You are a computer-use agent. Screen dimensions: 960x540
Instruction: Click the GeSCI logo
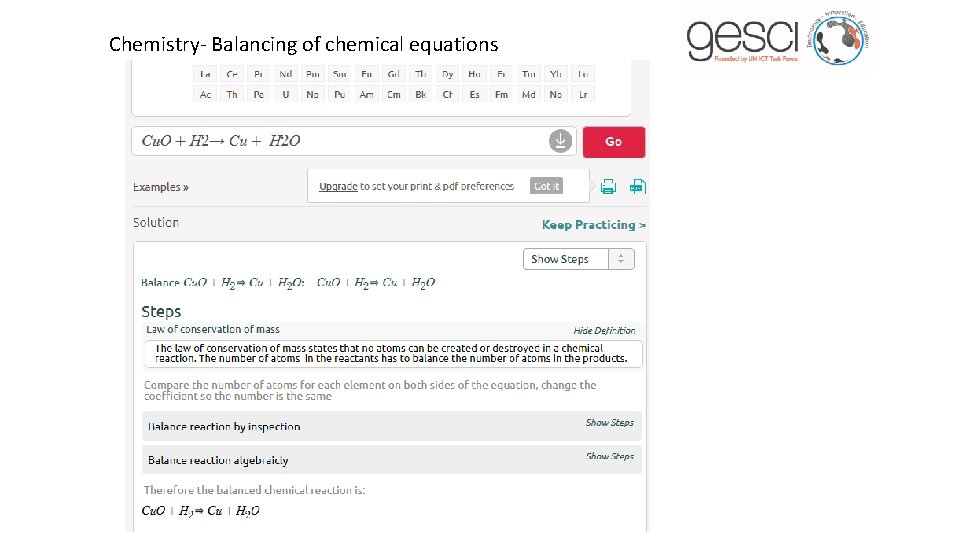pos(779,37)
